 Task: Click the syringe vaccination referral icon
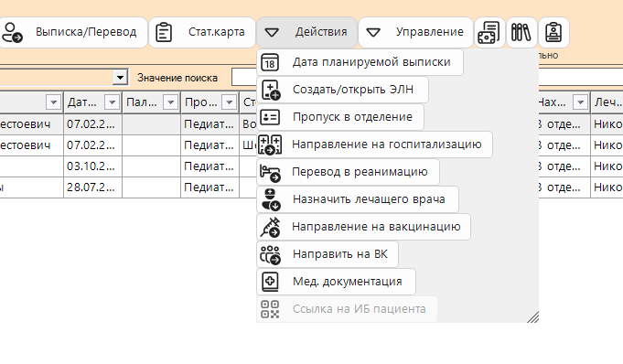270,227
